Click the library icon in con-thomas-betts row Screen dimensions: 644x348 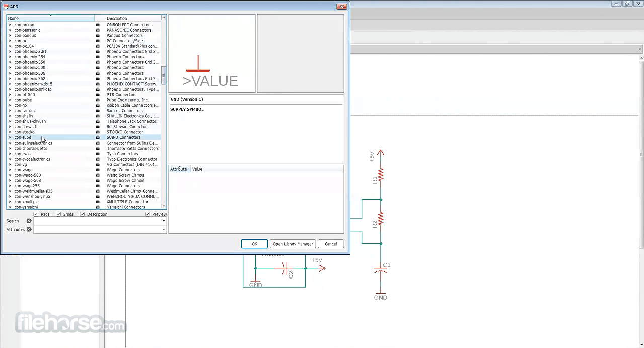pyautogui.click(x=98, y=149)
